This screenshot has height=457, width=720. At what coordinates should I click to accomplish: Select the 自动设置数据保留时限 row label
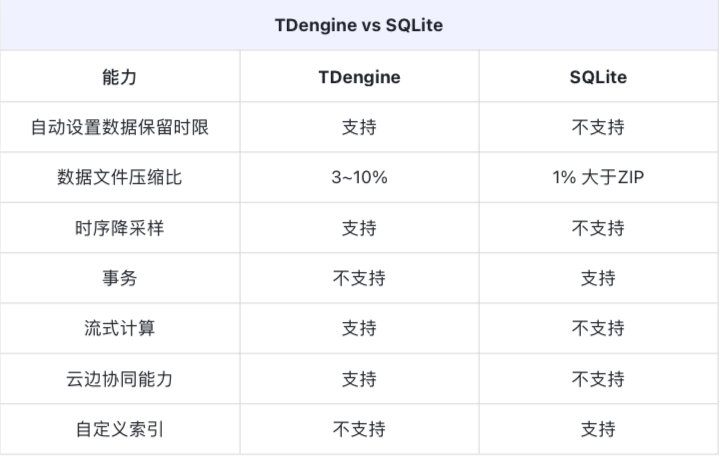coord(119,128)
